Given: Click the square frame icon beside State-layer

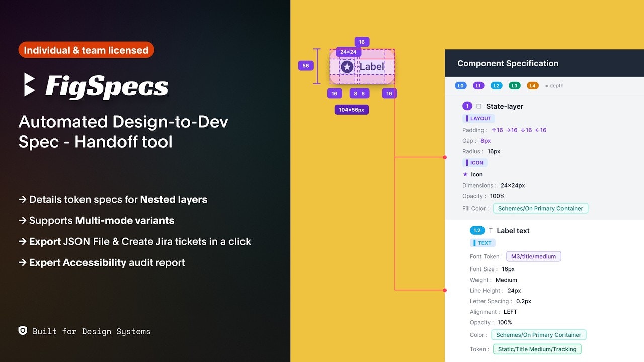Looking at the screenshot, I should [479, 106].
